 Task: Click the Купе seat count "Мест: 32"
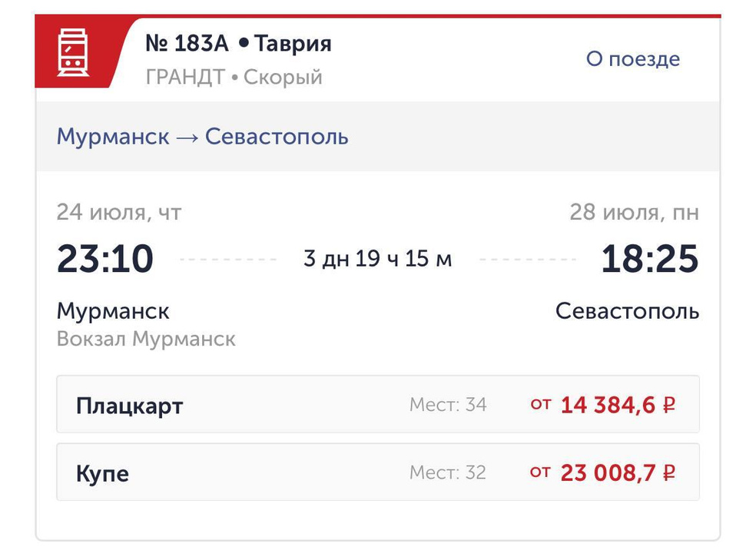tap(448, 472)
